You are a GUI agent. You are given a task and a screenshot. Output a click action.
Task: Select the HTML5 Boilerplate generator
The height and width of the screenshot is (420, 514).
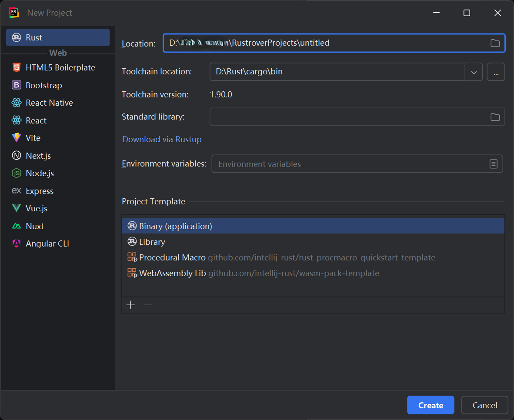[60, 67]
